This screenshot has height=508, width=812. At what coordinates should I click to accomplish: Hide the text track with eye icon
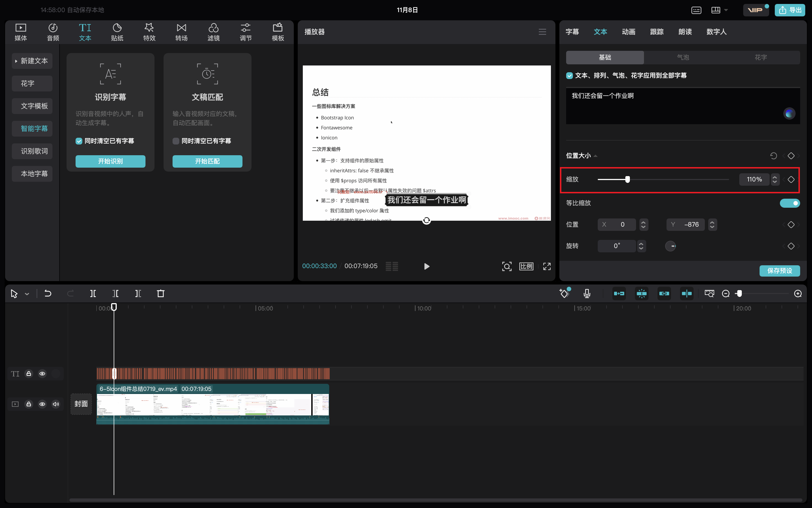[42, 374]
